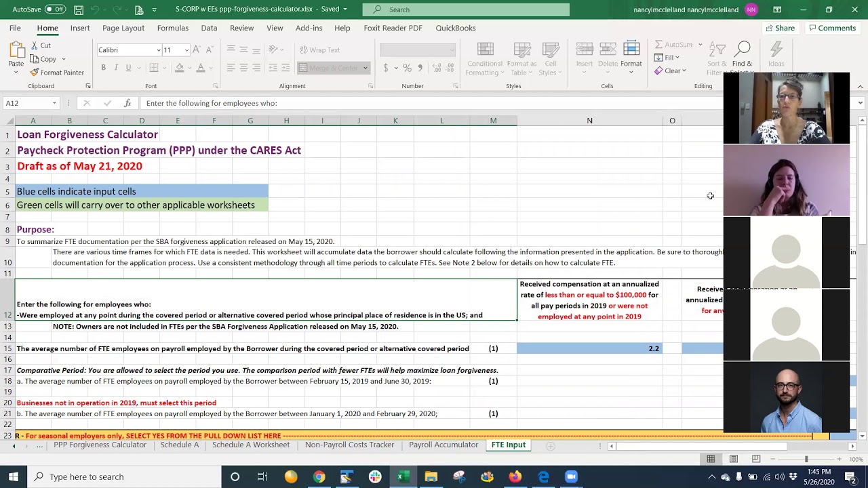The height and width of the screenshot is (488, 868).
Task: Toggle Underline formatting
Action: pyautogui.click(x=128, y=68)
